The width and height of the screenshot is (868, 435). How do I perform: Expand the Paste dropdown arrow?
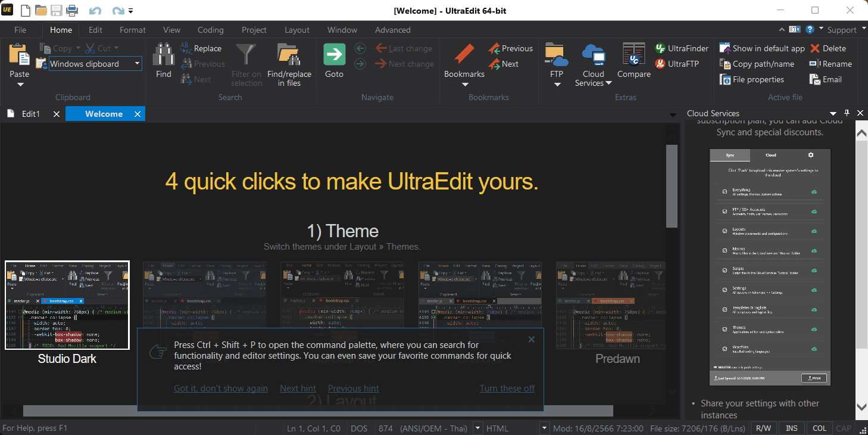pyautogui.click(x=20, y=84)
